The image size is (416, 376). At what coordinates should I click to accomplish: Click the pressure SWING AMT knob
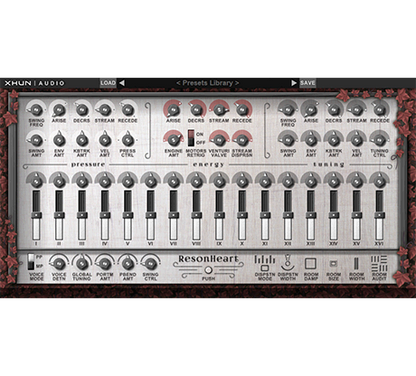point(36,140)
